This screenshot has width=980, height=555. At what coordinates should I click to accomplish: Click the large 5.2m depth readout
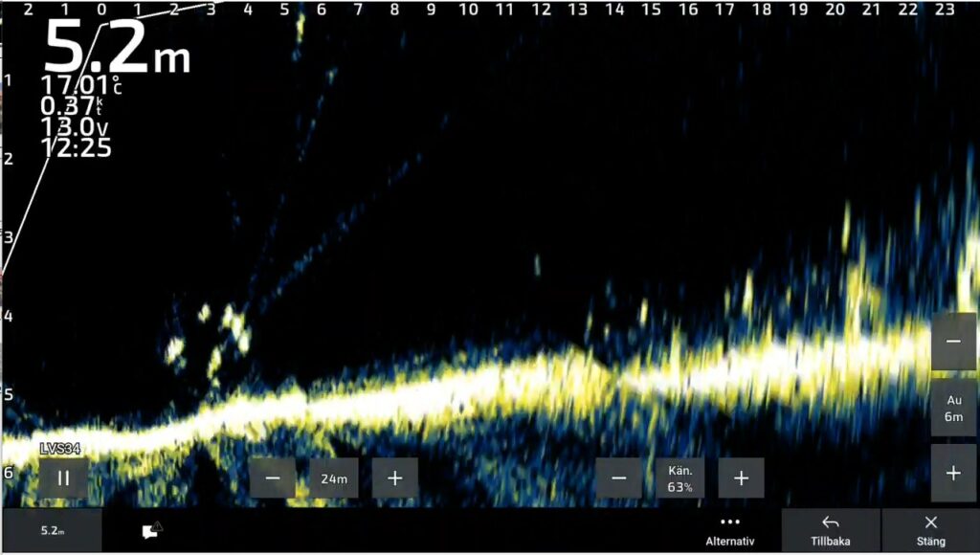coord(117,48)
